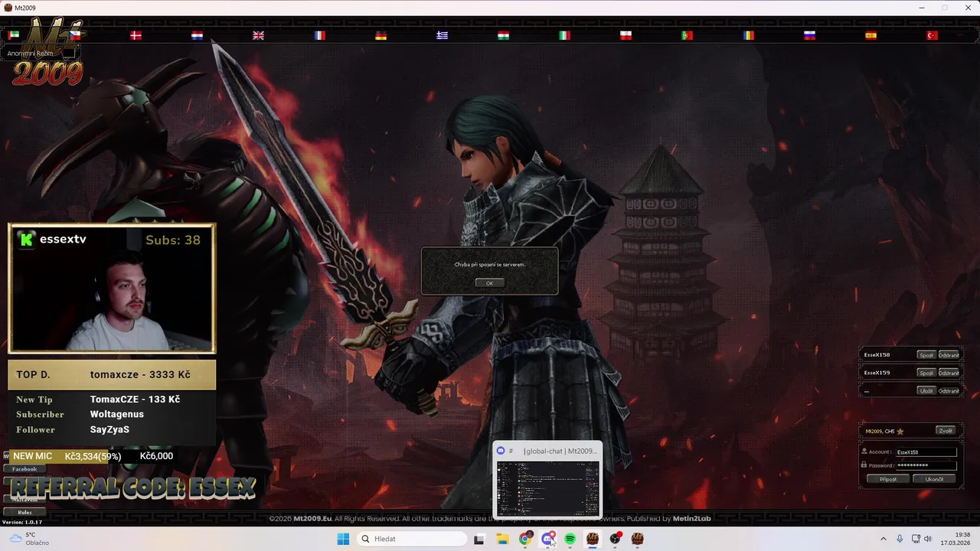
Task: Click the Připojit login button
Action: click(x=888, y=479)
